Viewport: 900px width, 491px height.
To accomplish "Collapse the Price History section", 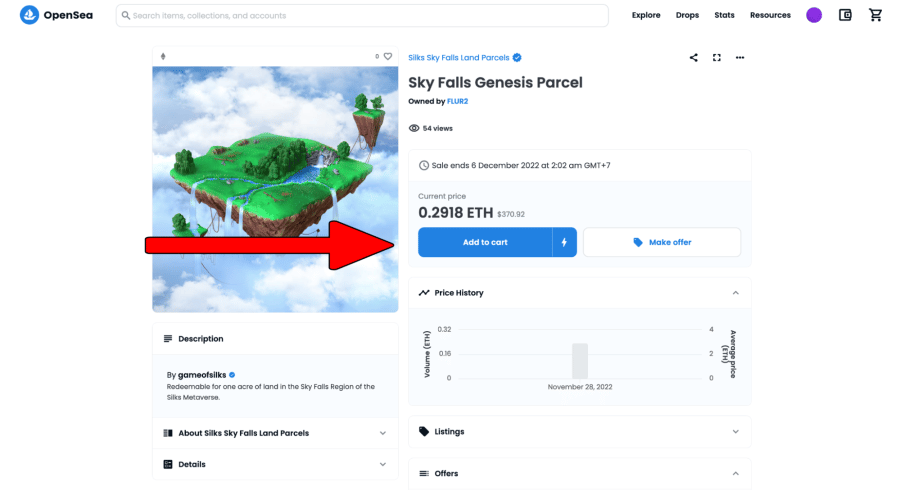I will click(x=735, y=293).
